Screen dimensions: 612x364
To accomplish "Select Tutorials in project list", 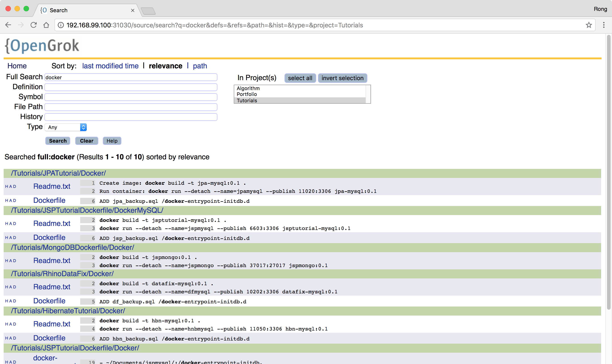I will pos(300,101).
